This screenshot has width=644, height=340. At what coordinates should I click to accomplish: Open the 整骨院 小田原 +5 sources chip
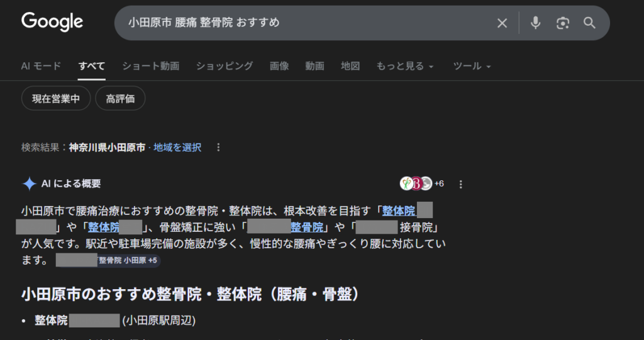(x=108, y=260)
